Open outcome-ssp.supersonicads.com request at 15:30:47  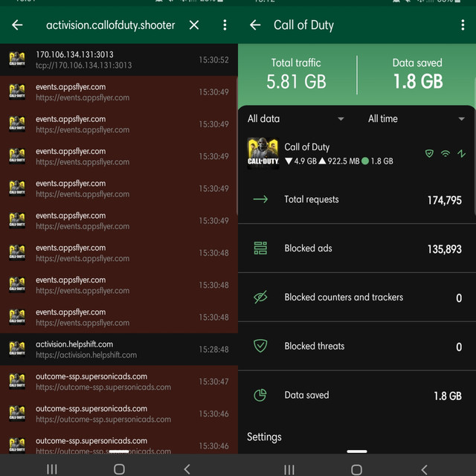(x=119, y=382)
